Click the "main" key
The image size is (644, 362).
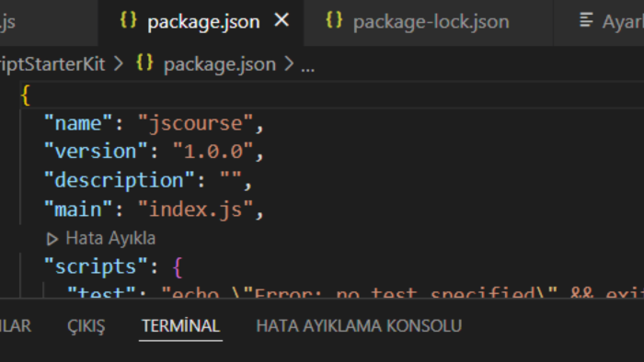[x=78, y=209]
